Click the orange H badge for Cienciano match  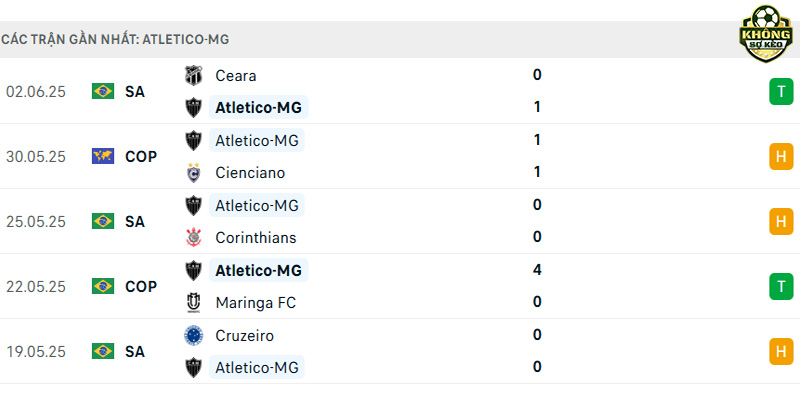click(x=781, y=157)
